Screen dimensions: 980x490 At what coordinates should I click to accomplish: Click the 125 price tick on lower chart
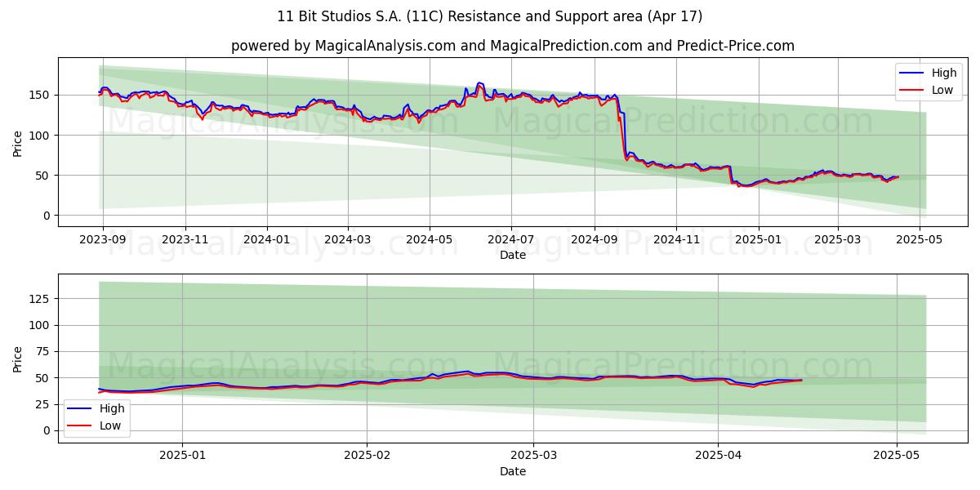(x=41, y=299)
